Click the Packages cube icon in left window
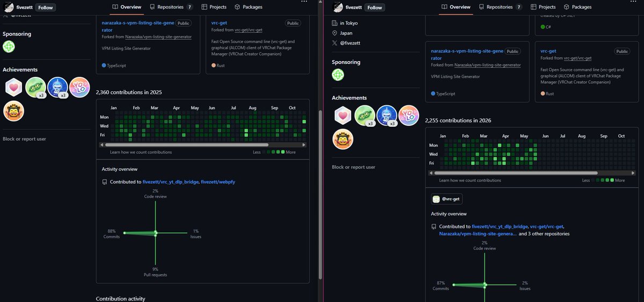The height and width of the screenshot is (302, 644). coord(237,7)
